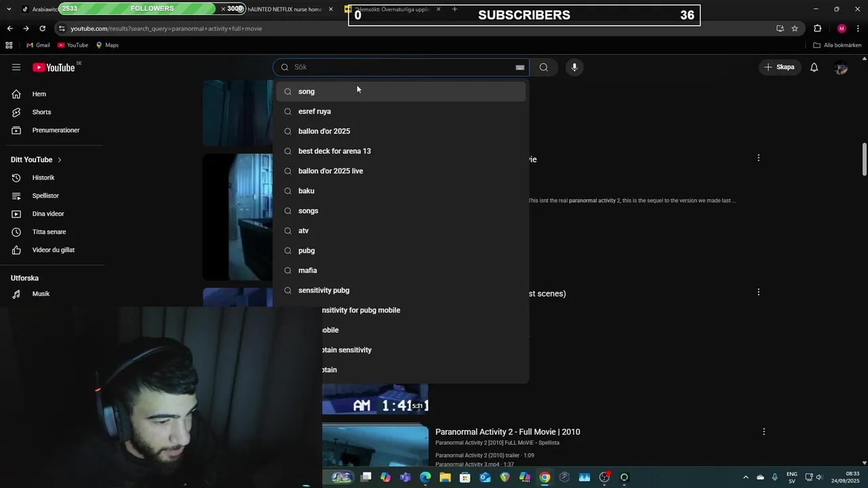Open more options for best scenes video

click(x=758, y=292)
